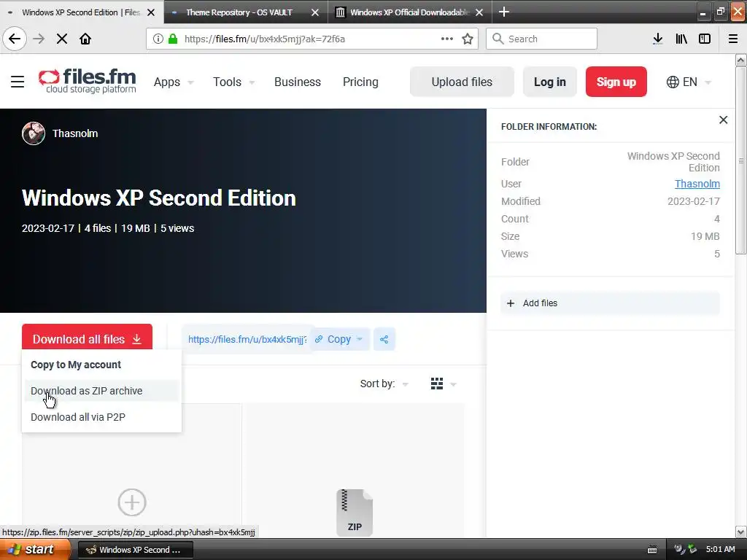Click the share icon button
Image resolution: width=747 pixels, height=560 pixels.
[384, 340]
